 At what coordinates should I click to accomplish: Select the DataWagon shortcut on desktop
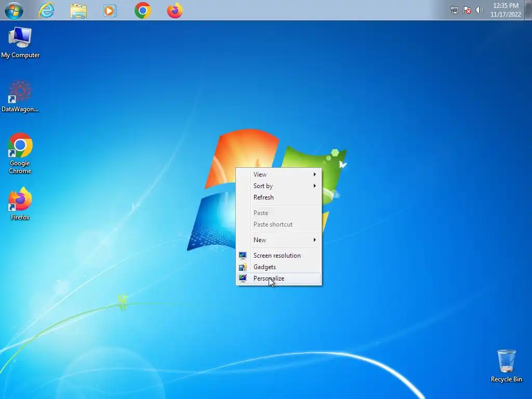20,96
